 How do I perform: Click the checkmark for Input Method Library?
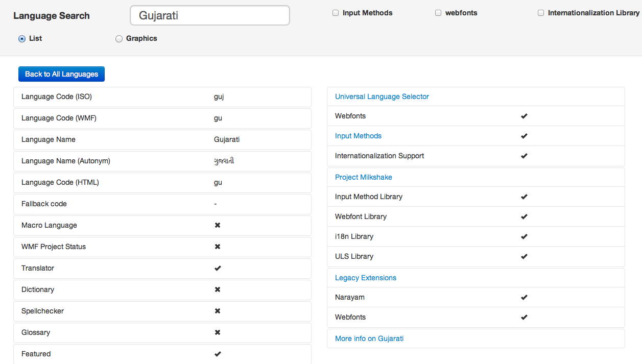point(524,197)
